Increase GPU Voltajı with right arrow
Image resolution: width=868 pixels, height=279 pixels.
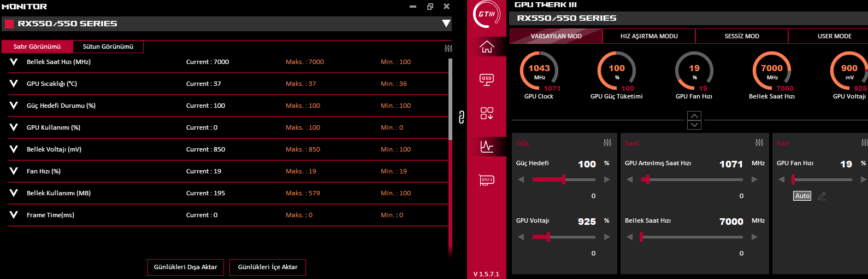(607, 237)
